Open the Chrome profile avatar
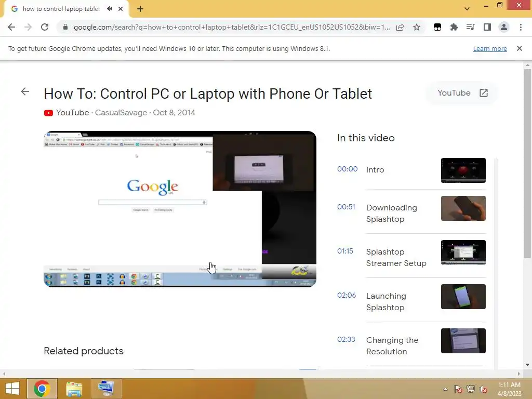The height and width of the screenshot is (399, 532). 504,27
